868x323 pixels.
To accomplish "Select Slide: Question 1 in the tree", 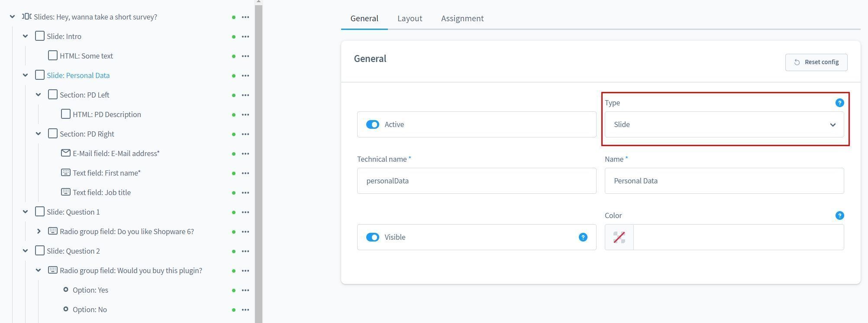I will (73, 212).
